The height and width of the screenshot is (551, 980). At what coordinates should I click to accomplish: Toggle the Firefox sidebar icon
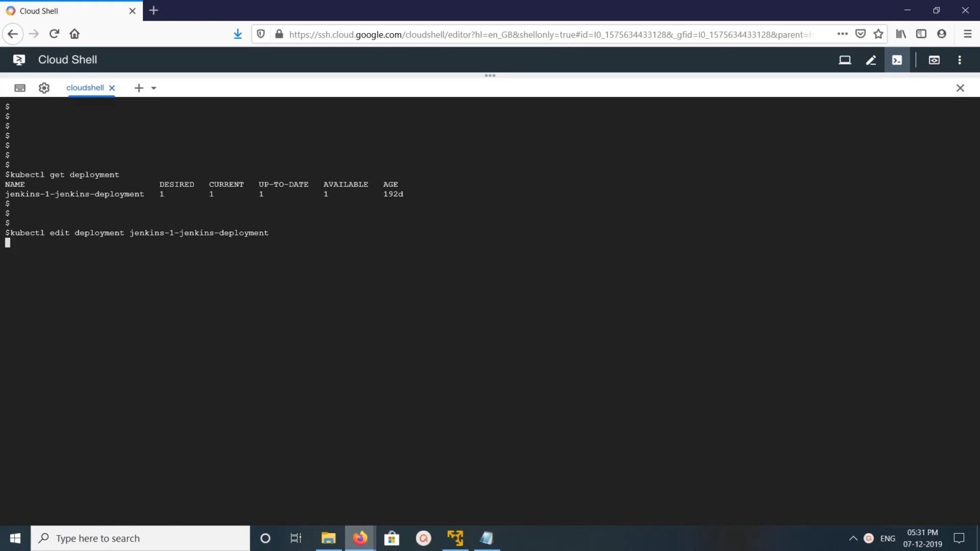(921, 34)
